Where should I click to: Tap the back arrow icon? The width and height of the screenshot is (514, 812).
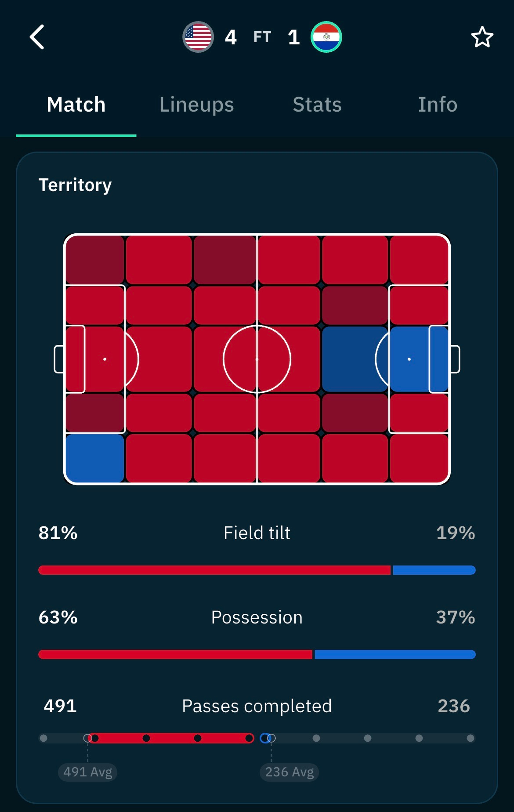click(x=37, y=37)
